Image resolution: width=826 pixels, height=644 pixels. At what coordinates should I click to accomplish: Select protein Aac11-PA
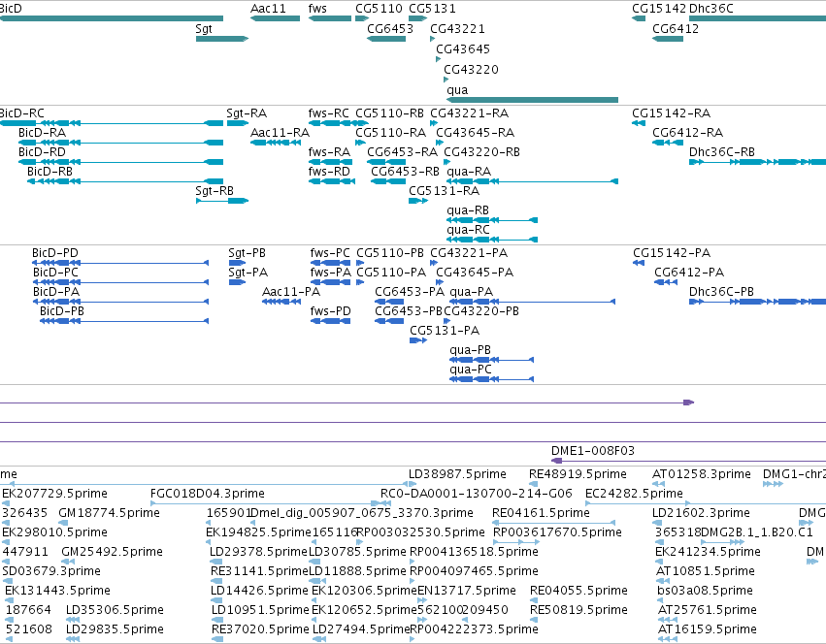click(291, 292)
